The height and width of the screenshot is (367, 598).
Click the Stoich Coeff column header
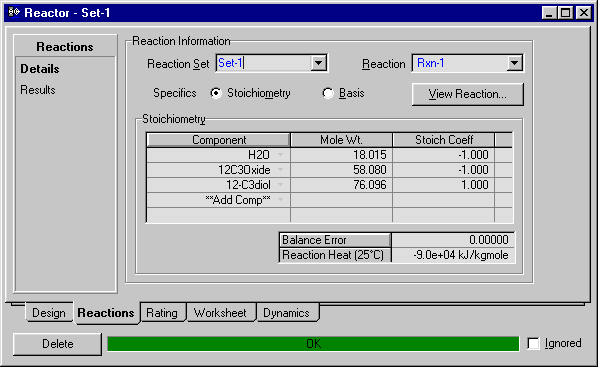click(x=444, y=140)
